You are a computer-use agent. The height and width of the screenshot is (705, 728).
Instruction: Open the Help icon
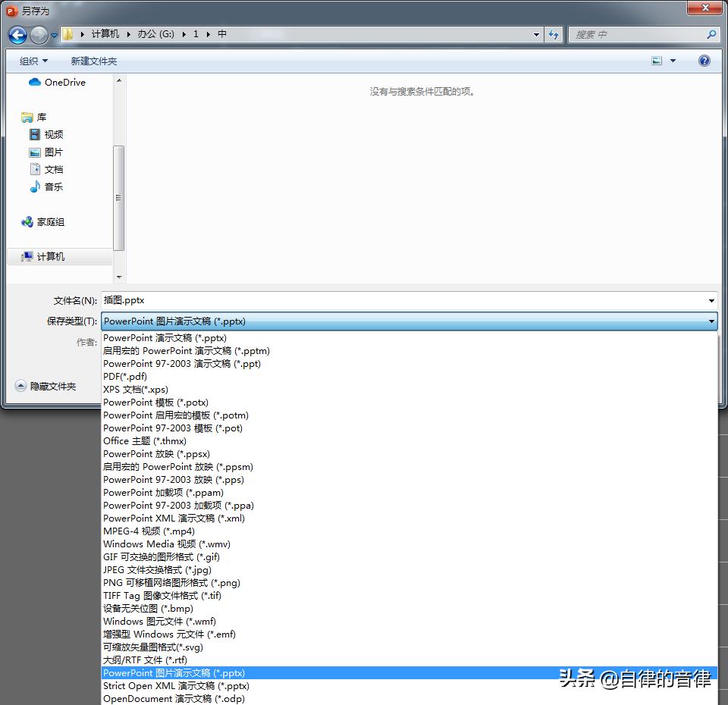(x=704, y=61)
